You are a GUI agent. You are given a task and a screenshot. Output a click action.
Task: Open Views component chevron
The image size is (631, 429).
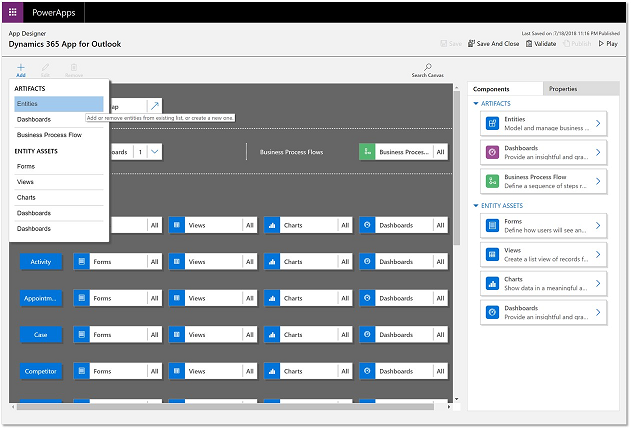[598, 255]
